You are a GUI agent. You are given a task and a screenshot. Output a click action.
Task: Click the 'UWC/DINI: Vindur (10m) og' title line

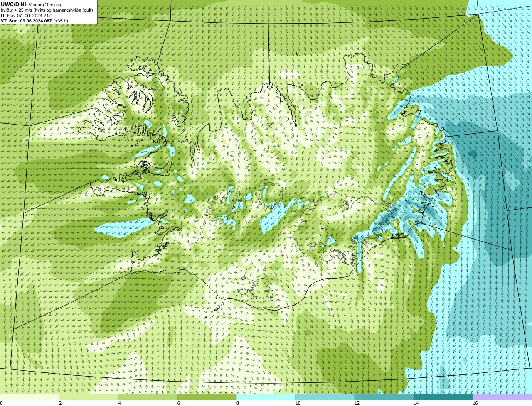[x=31, y=4]
